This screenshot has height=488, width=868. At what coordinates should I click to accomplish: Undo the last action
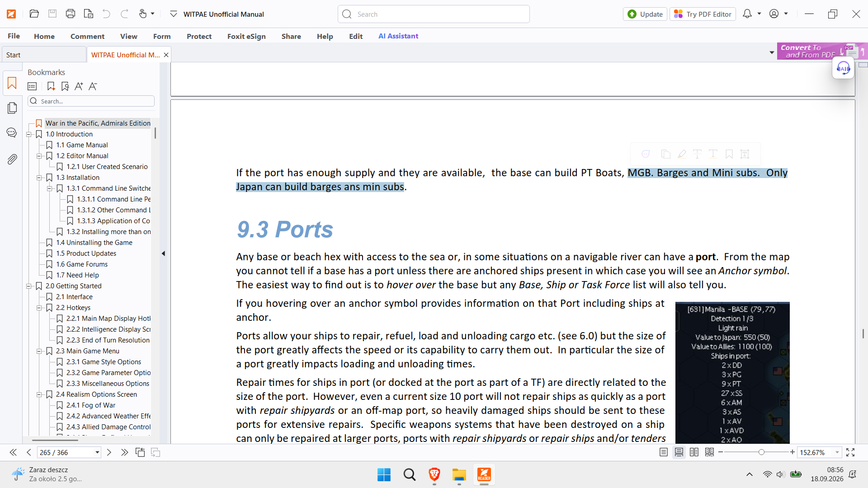pos(106,14)
